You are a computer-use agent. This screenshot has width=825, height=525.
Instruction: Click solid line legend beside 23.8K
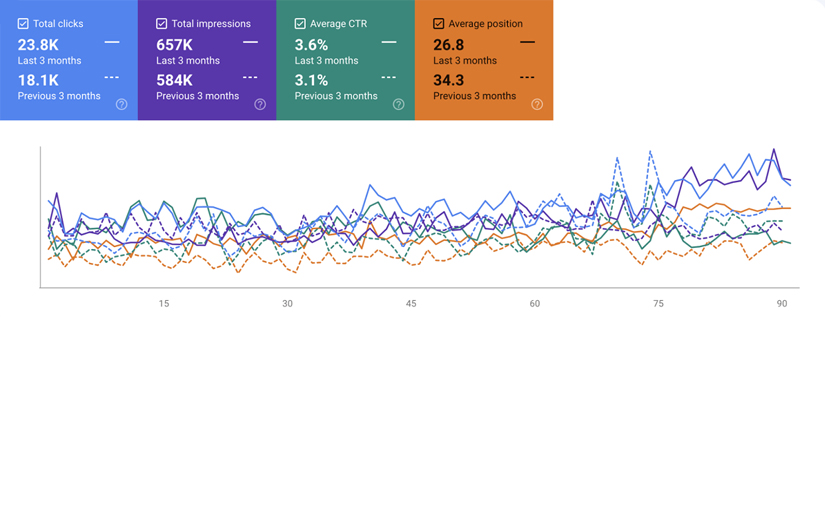point(111,43)
